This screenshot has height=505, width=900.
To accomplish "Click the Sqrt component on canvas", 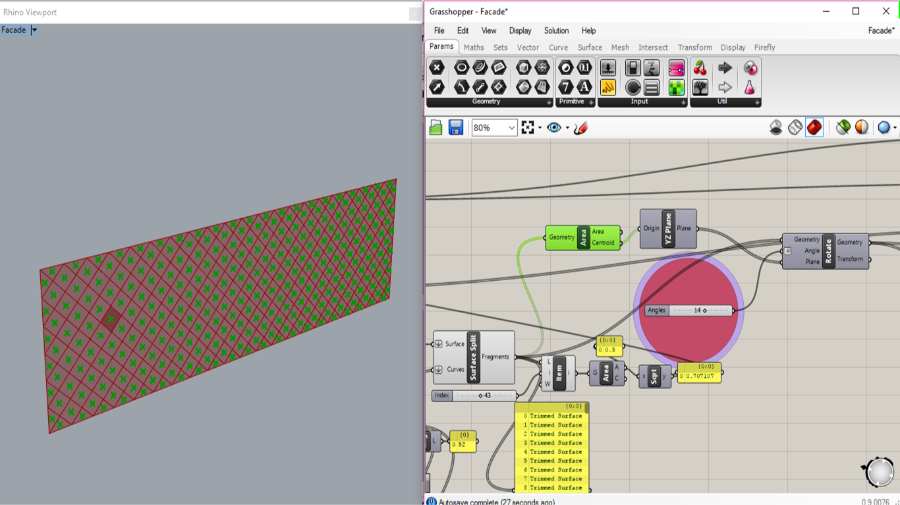I will 654,376.
